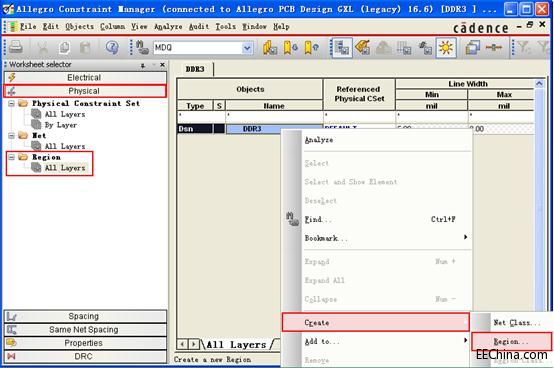Open Help with the question mark icon
Image resolution: width=554 pixels, height=368 pixels.
coord(112,47)
